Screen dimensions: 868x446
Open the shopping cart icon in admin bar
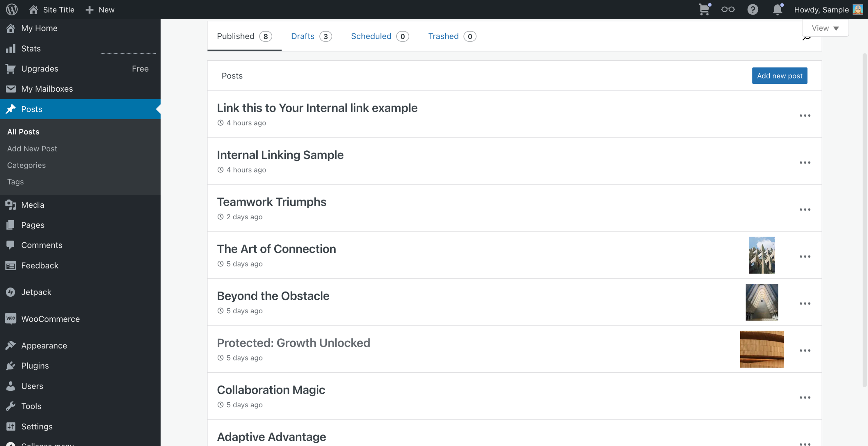coord(704,10)
